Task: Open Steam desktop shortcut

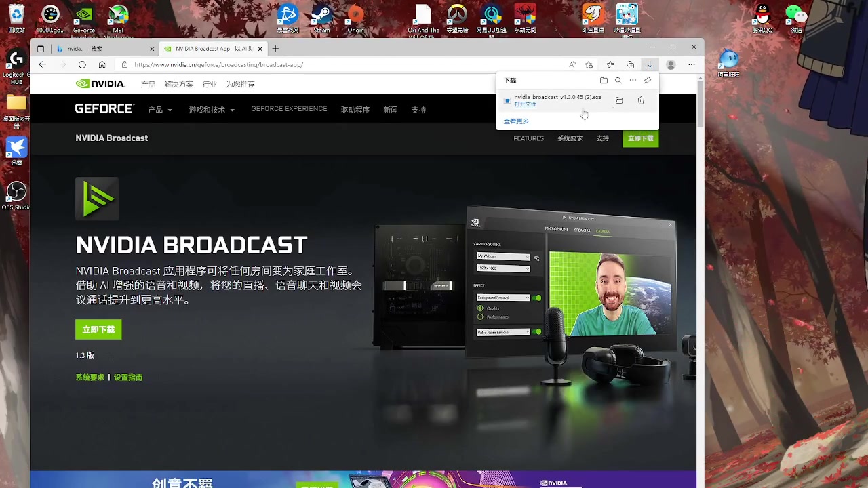Action: [321, 18]
